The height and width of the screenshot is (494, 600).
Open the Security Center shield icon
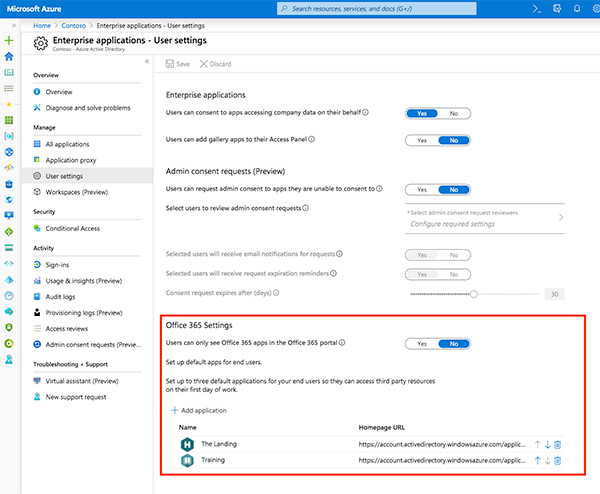pos(9,328)
